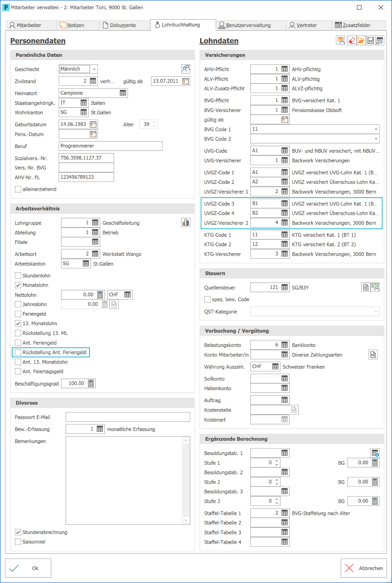Open the lookup table for Belastungskonto
Viewport: 392px width, 583px height.
pos(285,345)
